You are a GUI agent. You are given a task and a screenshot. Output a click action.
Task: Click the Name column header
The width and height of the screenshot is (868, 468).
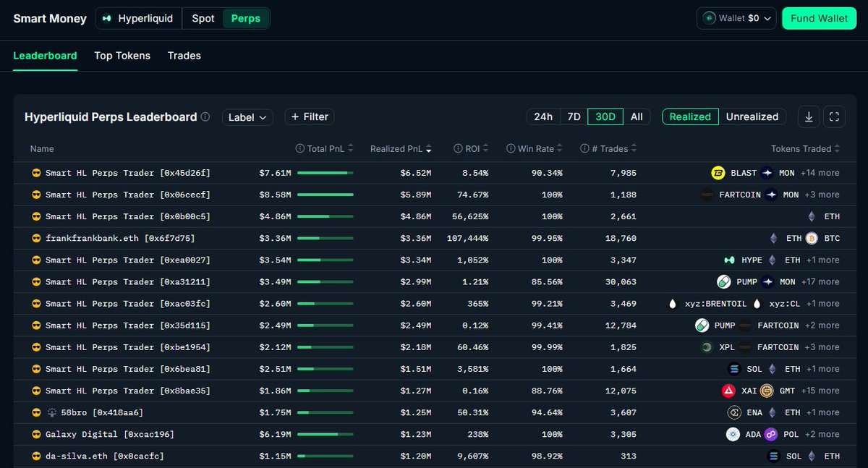click(42, 148)
